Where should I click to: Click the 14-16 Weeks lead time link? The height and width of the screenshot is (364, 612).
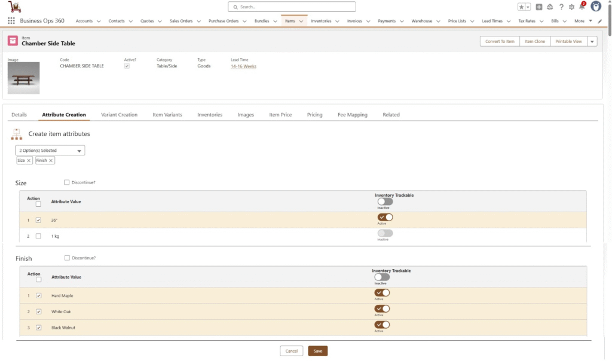click(x=243, y=66)
